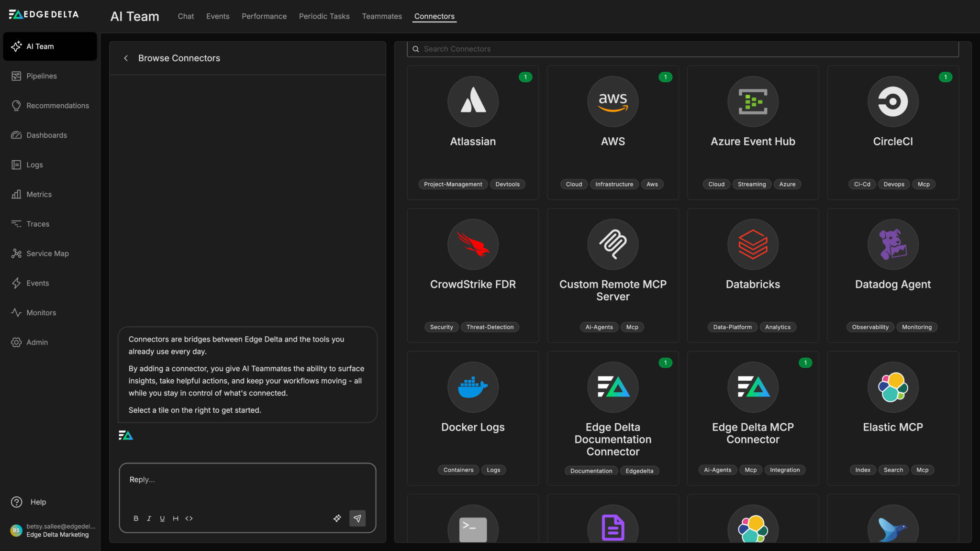The image size is (980, 551).
Task: Open the Recommendations panel
Action: 57,105
